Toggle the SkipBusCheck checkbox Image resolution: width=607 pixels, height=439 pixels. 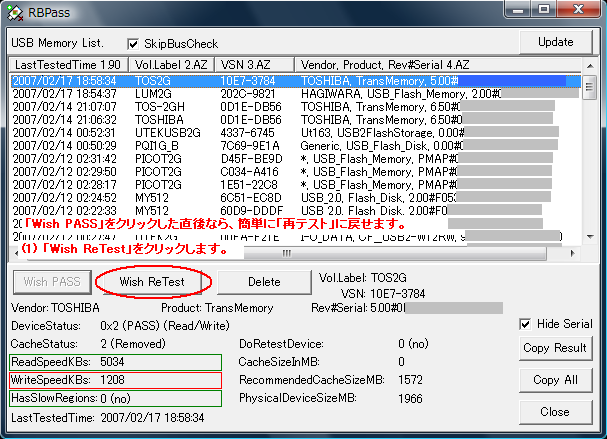click(133, 44)
